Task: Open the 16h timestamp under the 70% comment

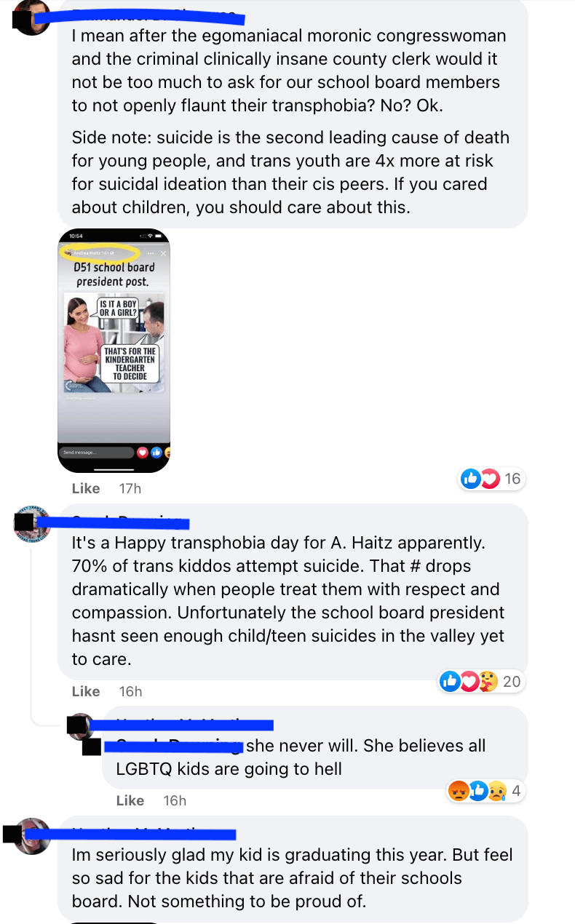Action: tap(131, 691)
